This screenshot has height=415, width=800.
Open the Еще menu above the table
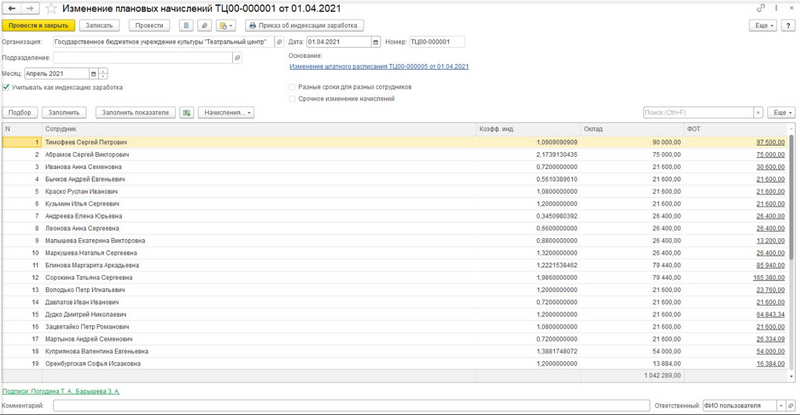click(781, 113)
